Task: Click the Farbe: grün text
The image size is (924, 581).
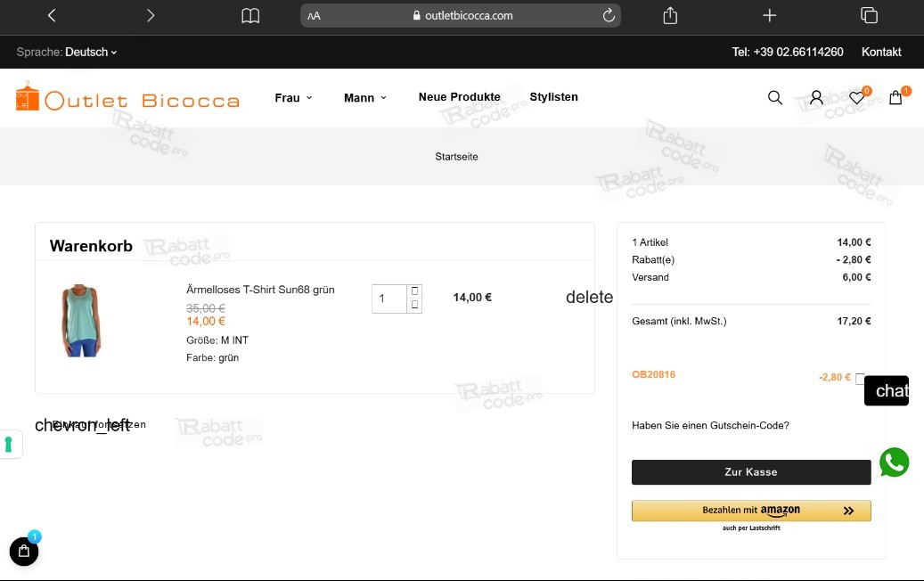Action: tap(212, 357)
